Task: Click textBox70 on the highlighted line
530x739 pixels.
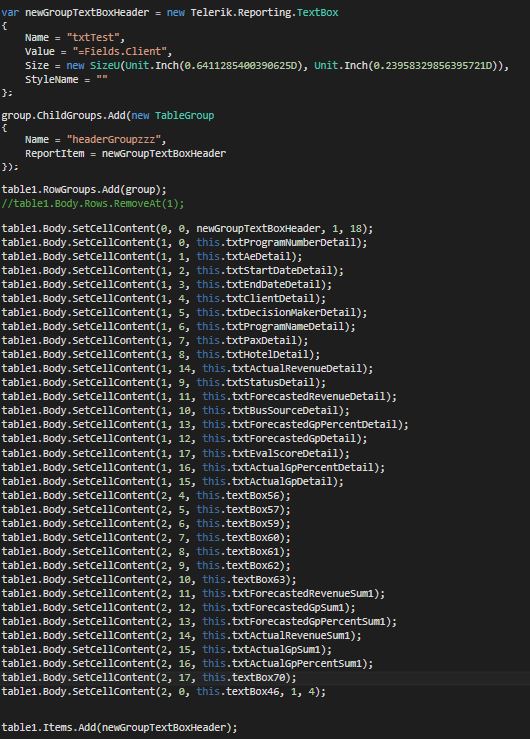Action: (x=258, y=678)
